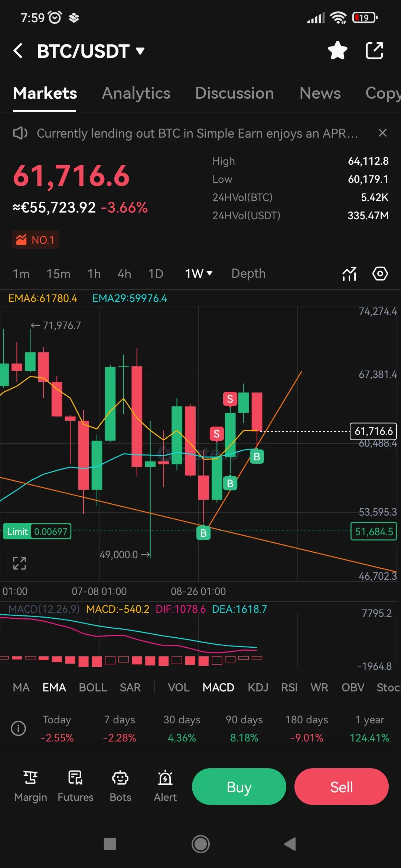
Task: Open Margin trading
Action: pos(30,786)
